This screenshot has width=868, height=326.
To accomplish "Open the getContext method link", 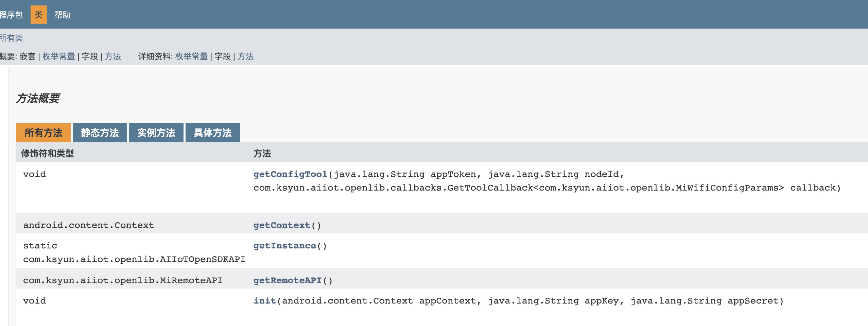I will (282, 225).
